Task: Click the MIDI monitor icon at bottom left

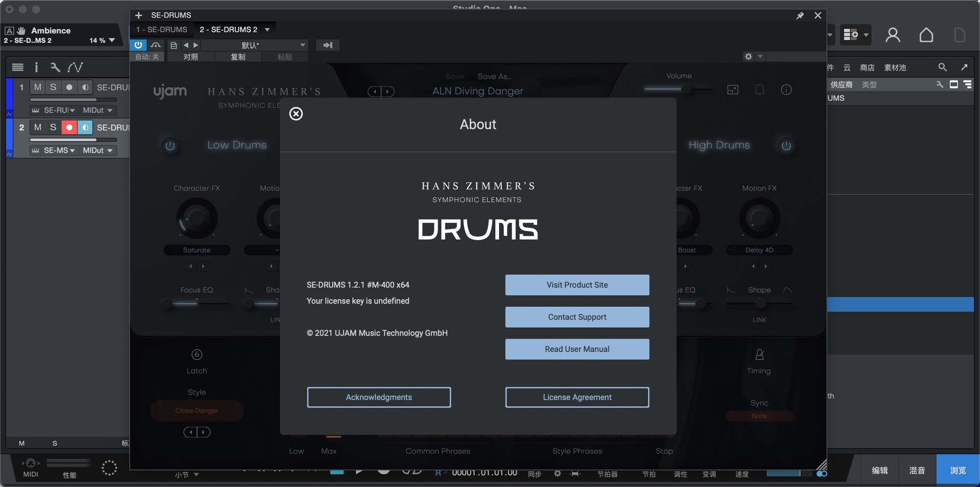Action: (31, 463)
